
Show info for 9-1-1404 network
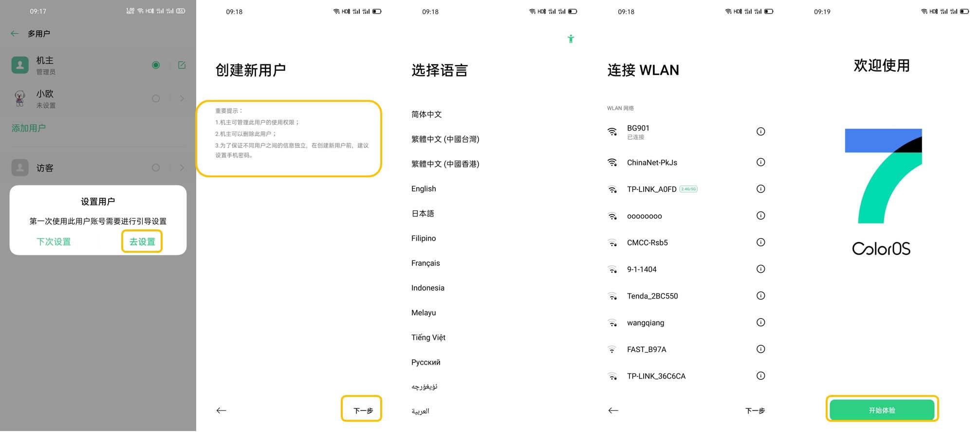(x=760, y=269)
